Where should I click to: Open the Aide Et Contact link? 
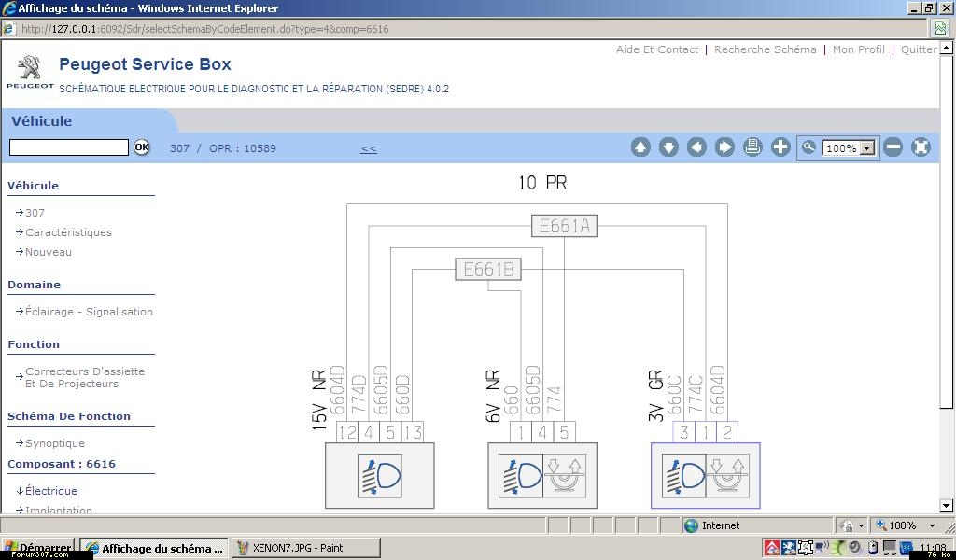point(656,49)
